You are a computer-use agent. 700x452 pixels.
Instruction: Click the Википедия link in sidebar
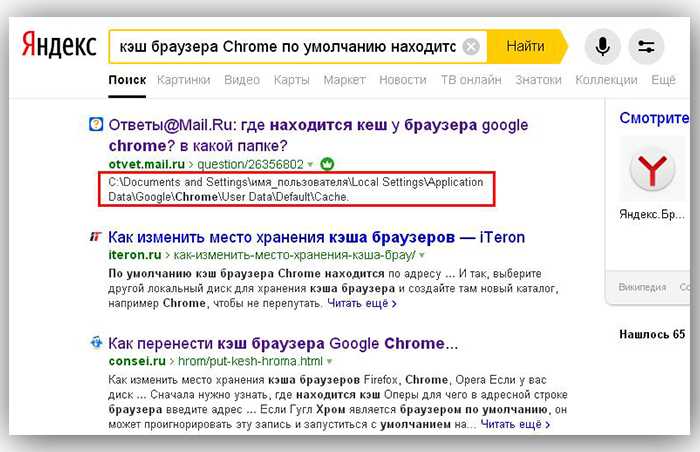(x=642, y=287)
